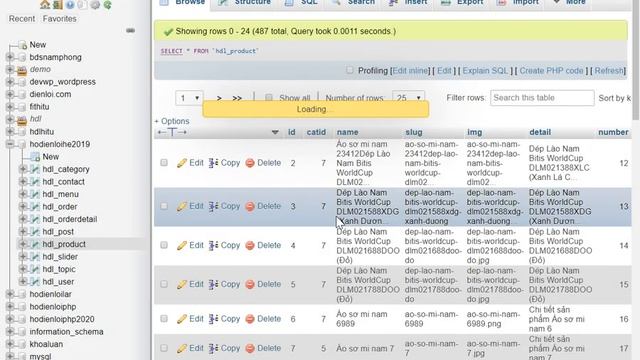The height and width of the screenshot is (360, 640).
Task: Click the Refresh query link
Action: point(609,71)
